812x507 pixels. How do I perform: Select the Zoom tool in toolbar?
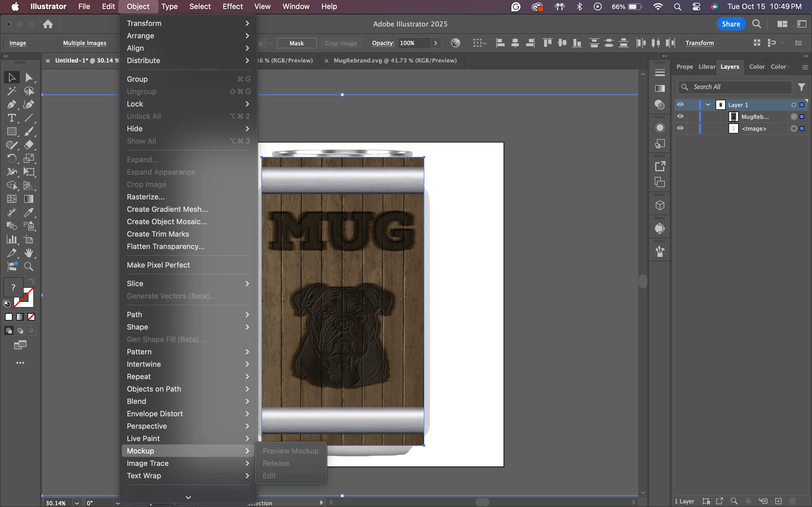pyautogui.click(x=29, y=266)
